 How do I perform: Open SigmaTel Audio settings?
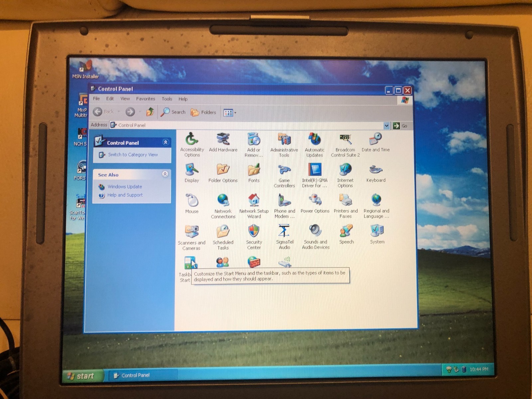(284, 237)
